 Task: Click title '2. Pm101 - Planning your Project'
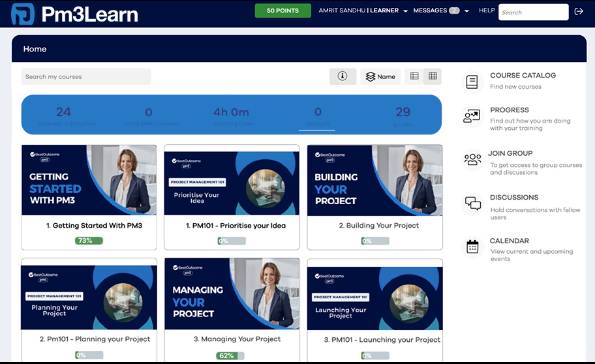pos(95,339)
